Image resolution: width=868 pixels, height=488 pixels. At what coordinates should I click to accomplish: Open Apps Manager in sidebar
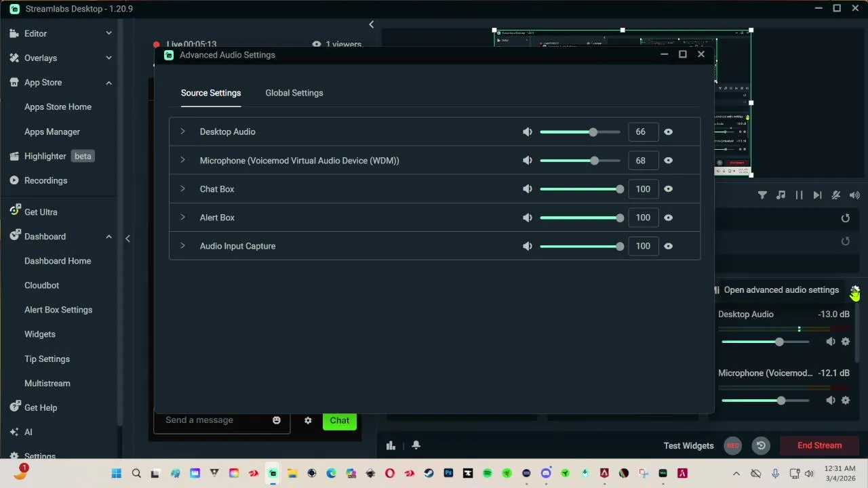coord(52,131)
